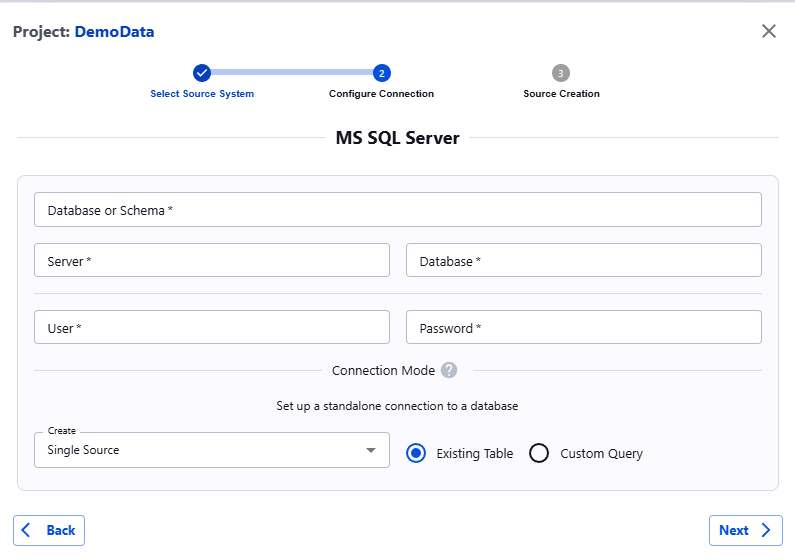Click the Password input field
The width and height of the screenshot is (795, 559).
pos(583,327)
